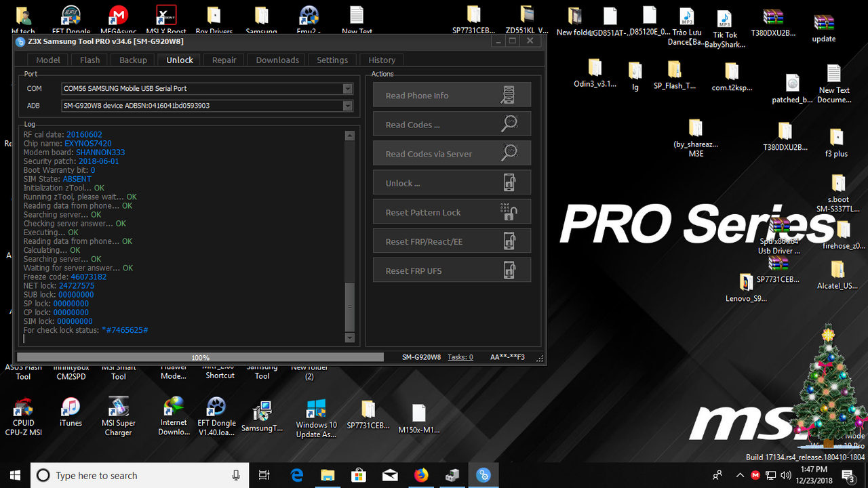Open MSI Super Charger desktop icon

pos(119,417)
